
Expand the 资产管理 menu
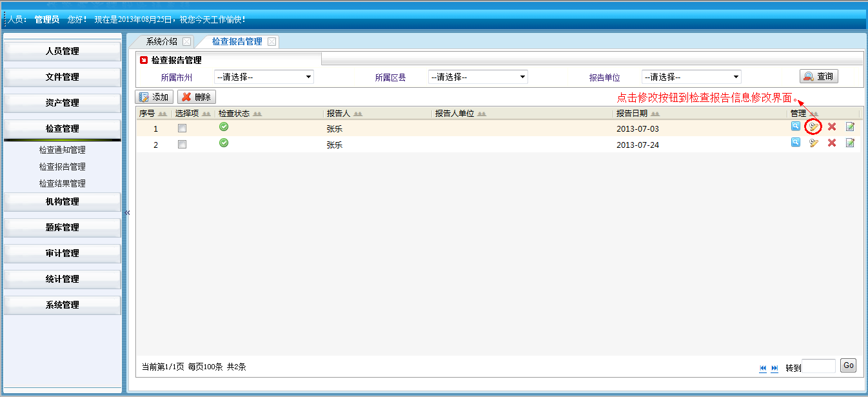[x=63, y=103]
